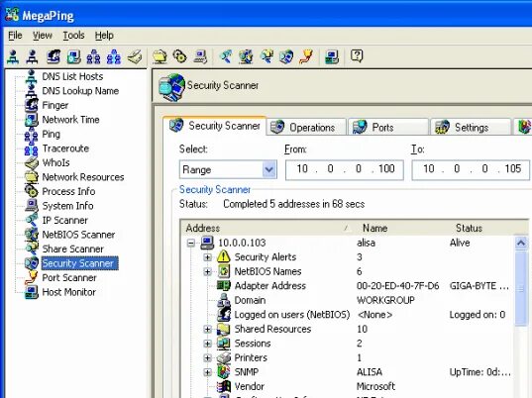Click the Security Scanner toolbar icon
The image size is (532, 398).
(x=286, y=56)
